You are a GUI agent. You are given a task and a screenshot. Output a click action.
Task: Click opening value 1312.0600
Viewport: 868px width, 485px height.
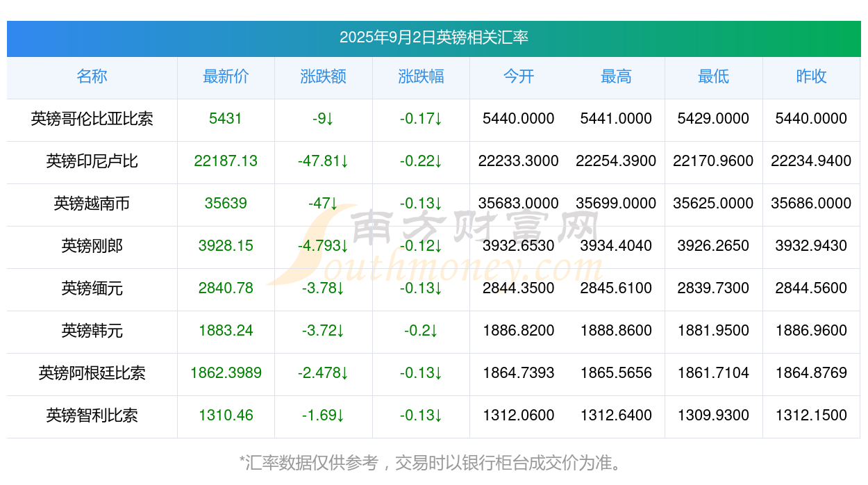[519, 416]
